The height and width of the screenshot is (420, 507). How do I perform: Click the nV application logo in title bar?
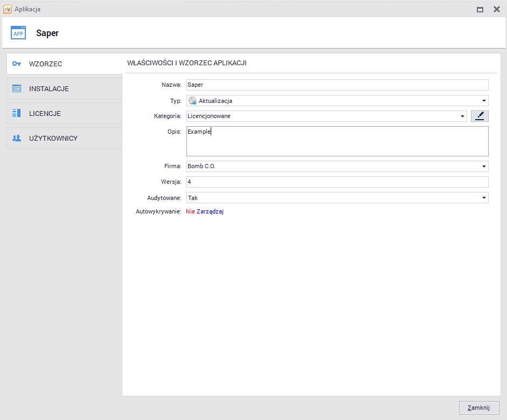[x=7, y=9]
